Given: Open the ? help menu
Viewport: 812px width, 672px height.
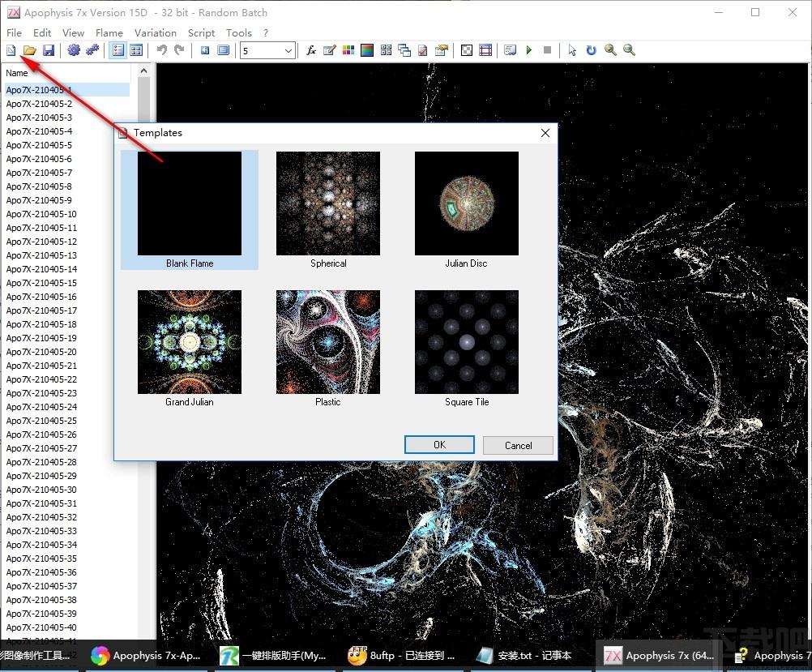Looking at the screenshot, I should pos(266,32).
